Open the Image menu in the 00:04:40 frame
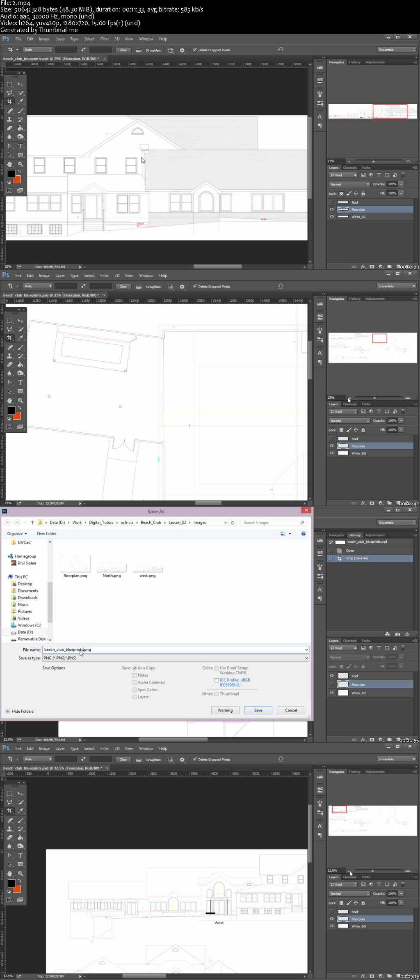This screenshot has height=980, width=420. (x=44, y=275)
